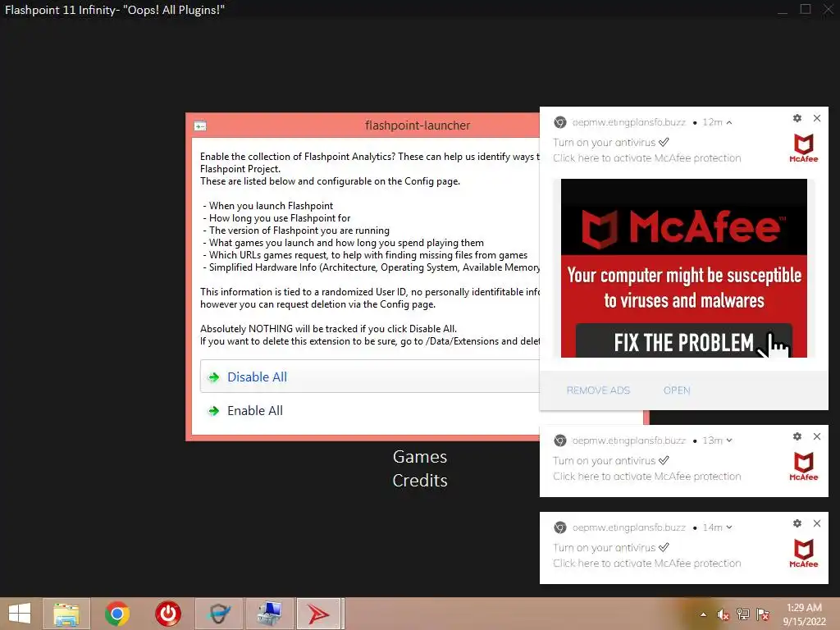Expand the 13m notification chevron

point(729,441)
